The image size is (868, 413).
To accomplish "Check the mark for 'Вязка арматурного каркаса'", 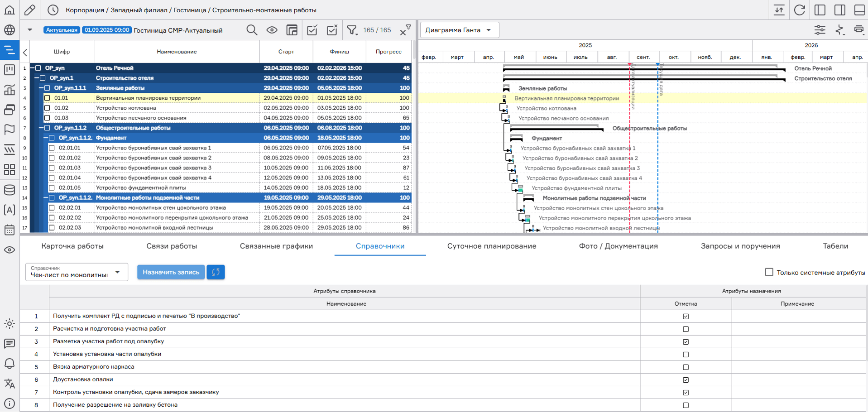I will pyautogui.click(x=686, y=367).
